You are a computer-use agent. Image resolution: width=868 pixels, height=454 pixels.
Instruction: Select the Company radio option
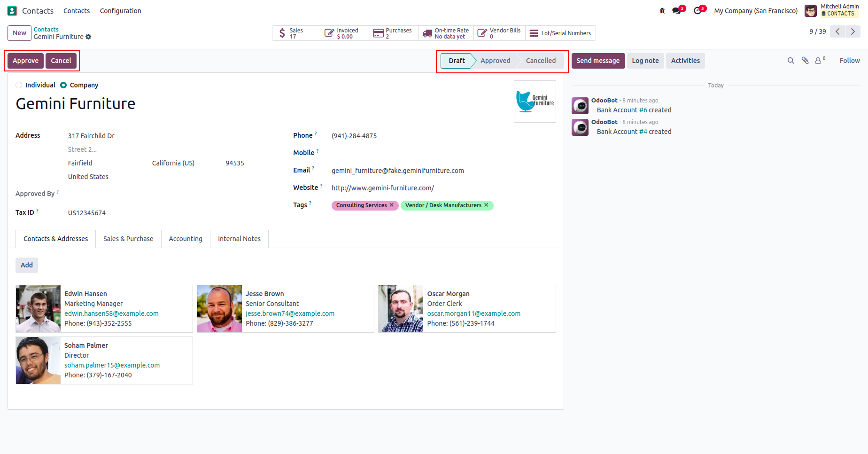point(63,85)
